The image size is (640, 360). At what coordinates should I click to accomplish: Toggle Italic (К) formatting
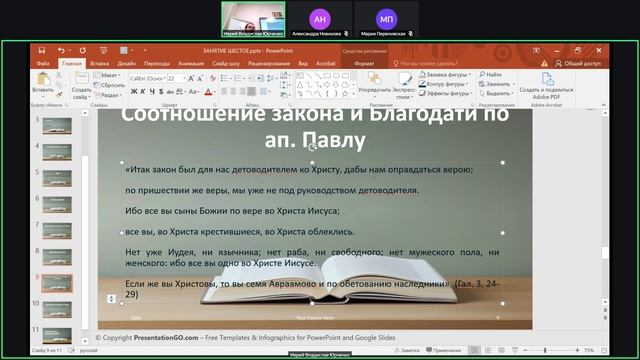click(x=143, y=91)
